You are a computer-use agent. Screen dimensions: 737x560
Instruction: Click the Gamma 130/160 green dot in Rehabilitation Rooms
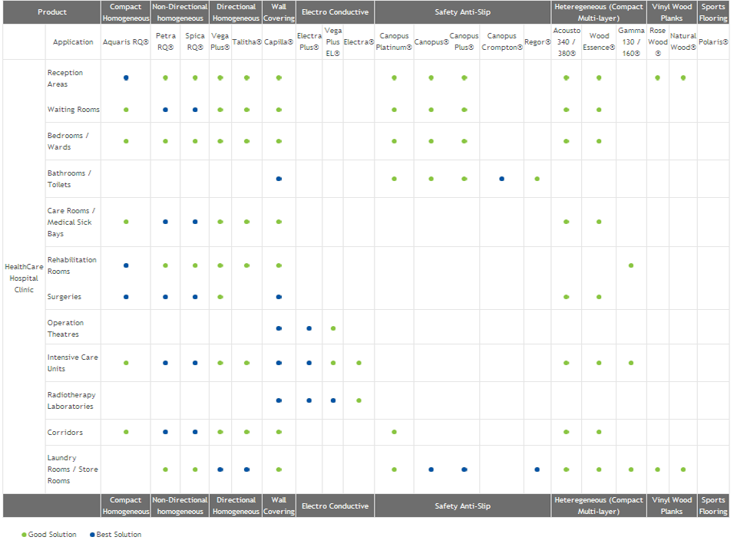click(x=631, y=266)
